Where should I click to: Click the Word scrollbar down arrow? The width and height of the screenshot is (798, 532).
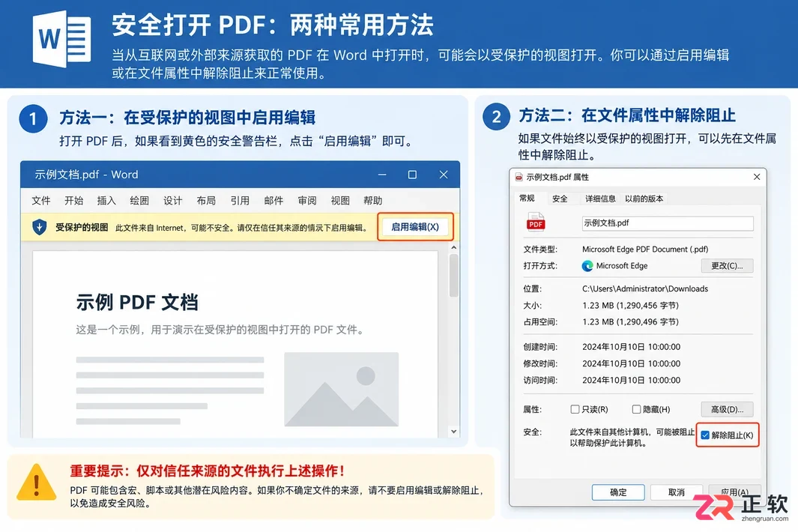453,432
